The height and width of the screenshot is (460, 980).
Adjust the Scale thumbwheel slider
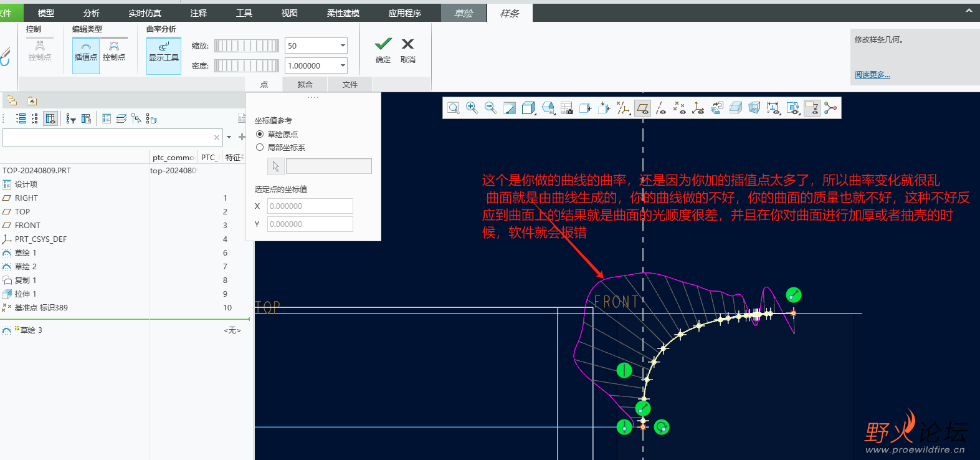pyautogui.click(x=247, y=46)
